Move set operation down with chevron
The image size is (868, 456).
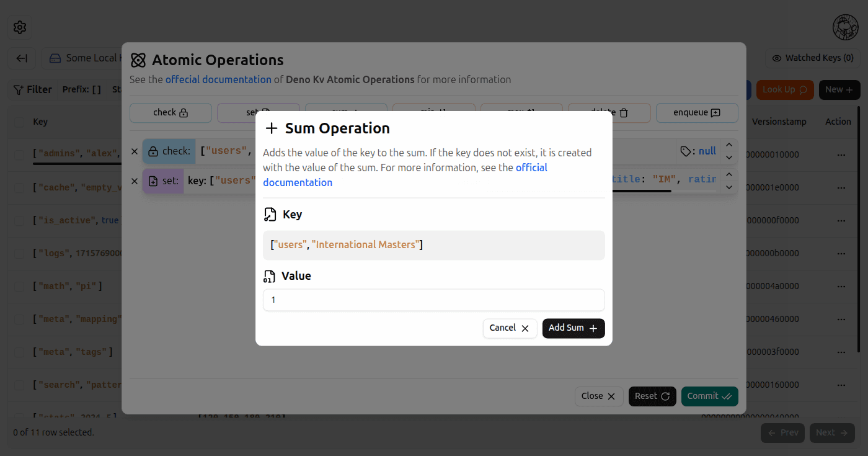pos(729,187)
